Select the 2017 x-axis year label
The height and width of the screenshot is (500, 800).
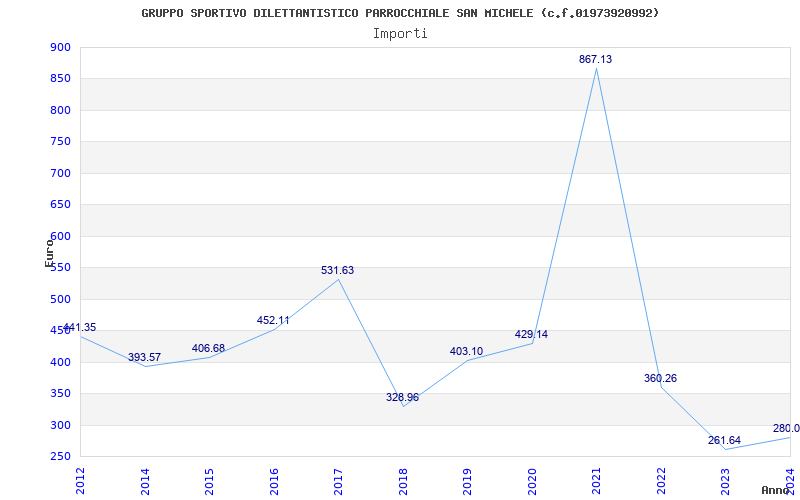[x=338, y=481]
